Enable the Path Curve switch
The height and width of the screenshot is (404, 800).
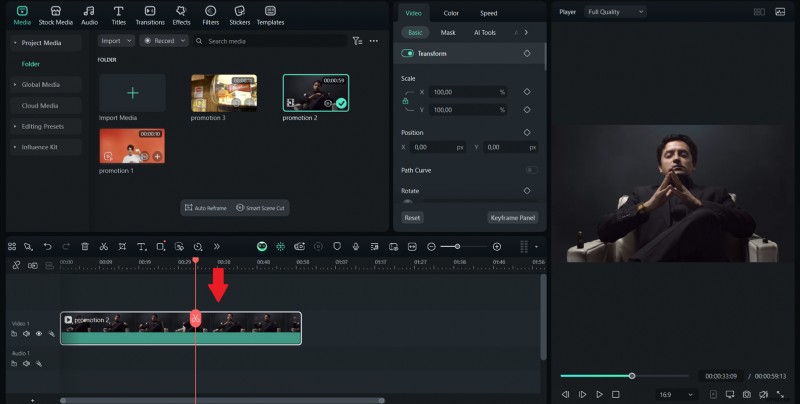coord(530,170)
